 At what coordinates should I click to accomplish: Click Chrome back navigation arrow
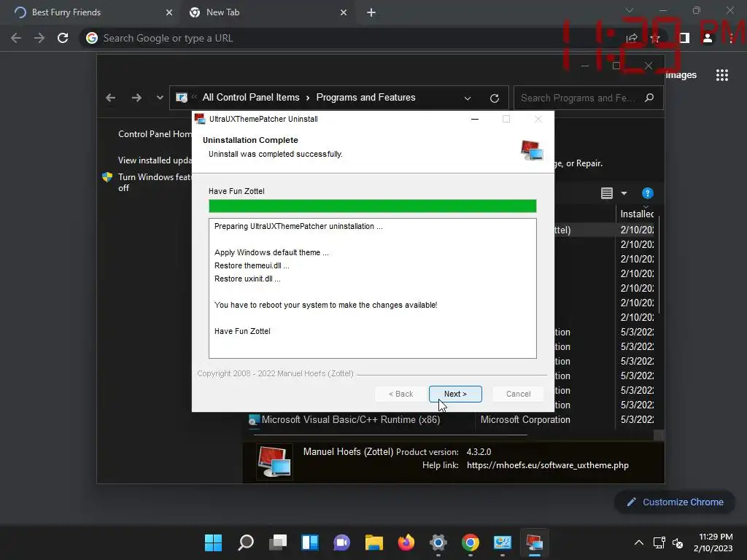click(16, 38)
